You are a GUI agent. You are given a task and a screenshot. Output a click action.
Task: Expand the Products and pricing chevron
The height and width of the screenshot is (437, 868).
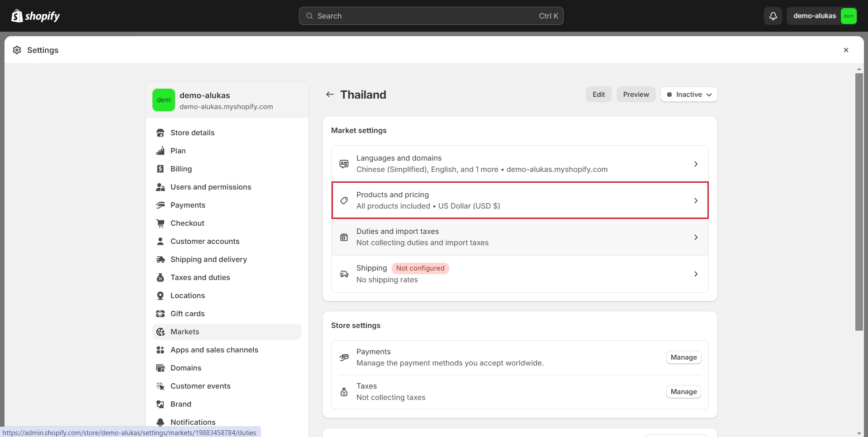point(696,201)
